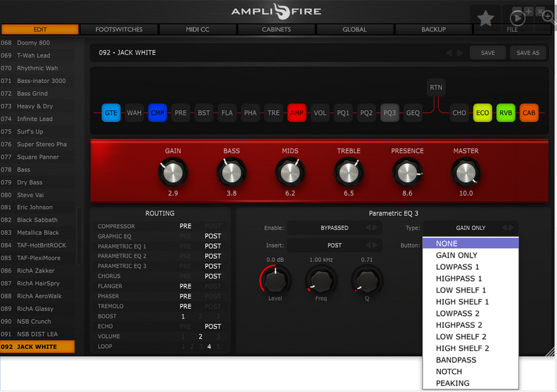Select the red AMP block
This screenshot has height=392, width=557.
point(296,113)
